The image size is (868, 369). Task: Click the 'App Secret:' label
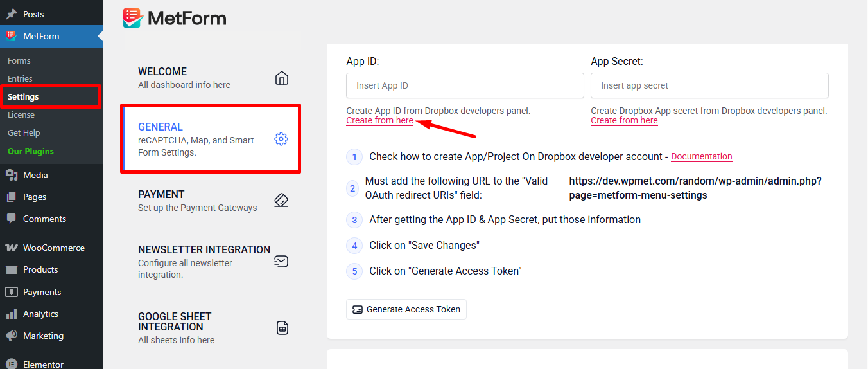617,62
